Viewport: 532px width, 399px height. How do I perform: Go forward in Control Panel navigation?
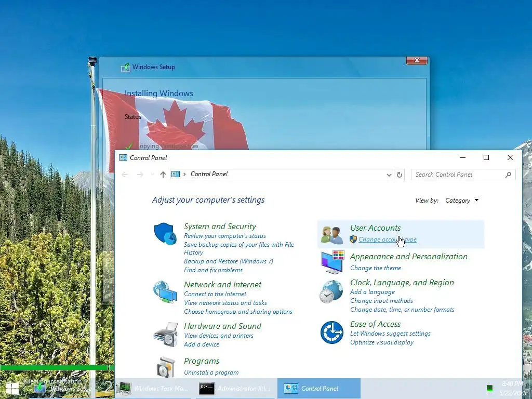140,175
